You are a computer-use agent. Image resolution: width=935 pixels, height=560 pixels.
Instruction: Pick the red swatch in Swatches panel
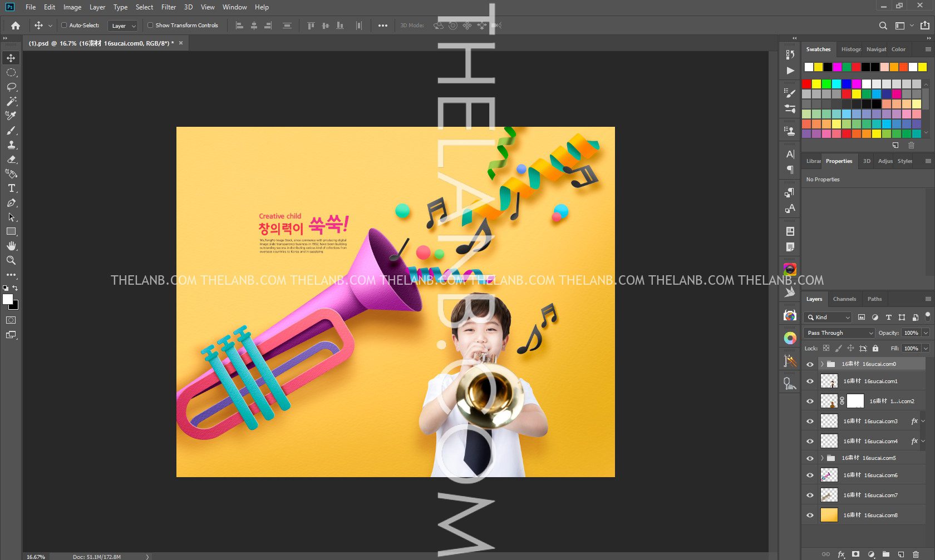pos(806,84)
